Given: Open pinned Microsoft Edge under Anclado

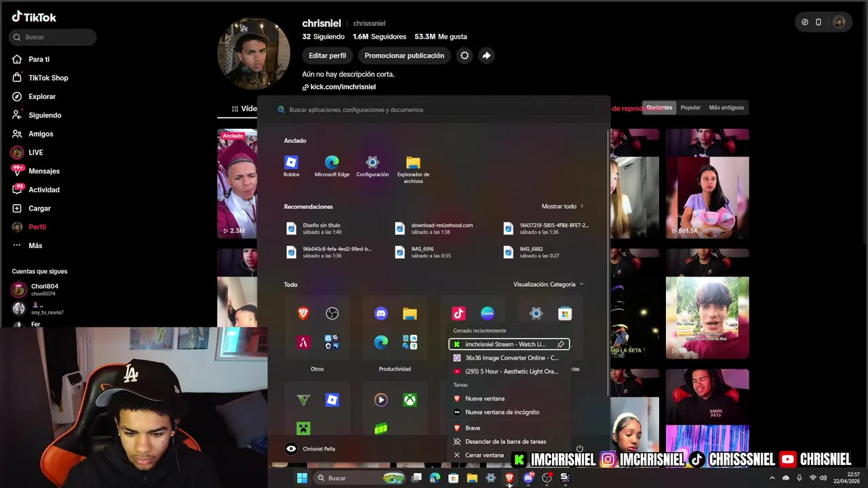Looking at the screenshot, I should tap(332, 166).
